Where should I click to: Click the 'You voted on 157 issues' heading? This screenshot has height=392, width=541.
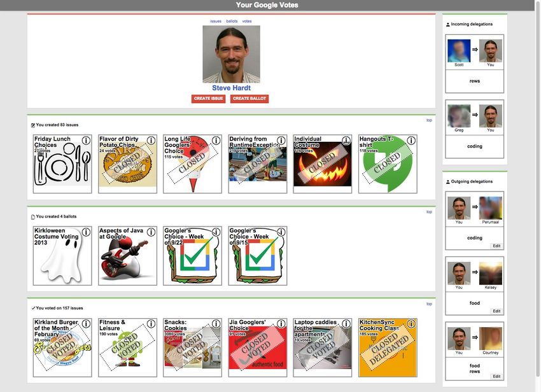pos(59,308)
